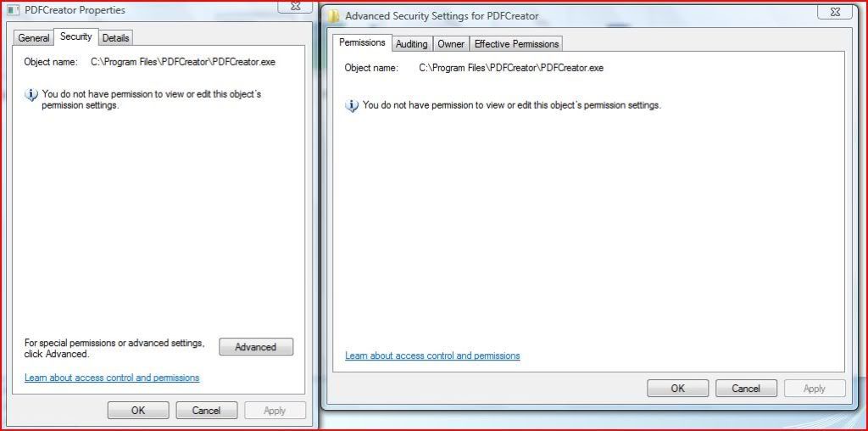Click object path text in Properties window
Viewport: 868px width, 431px height.
tap(183, 62)
